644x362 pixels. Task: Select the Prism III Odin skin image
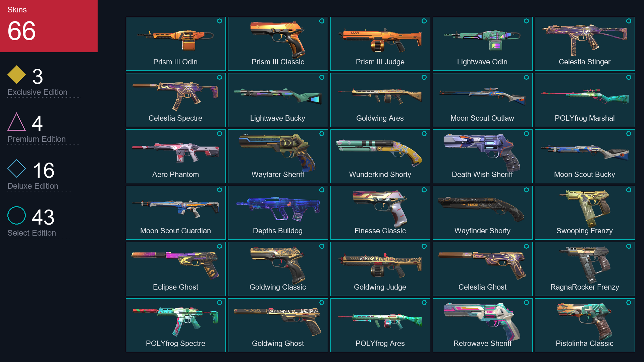pos(175,40)
